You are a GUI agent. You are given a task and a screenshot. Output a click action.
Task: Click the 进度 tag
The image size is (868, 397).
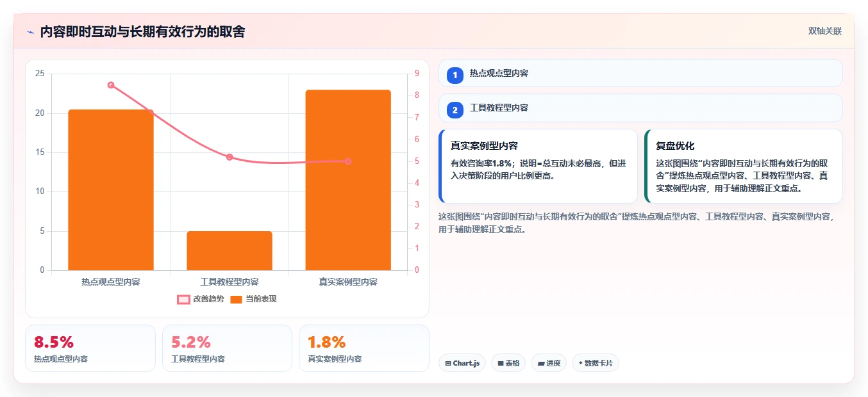click(x=549, y=363)
